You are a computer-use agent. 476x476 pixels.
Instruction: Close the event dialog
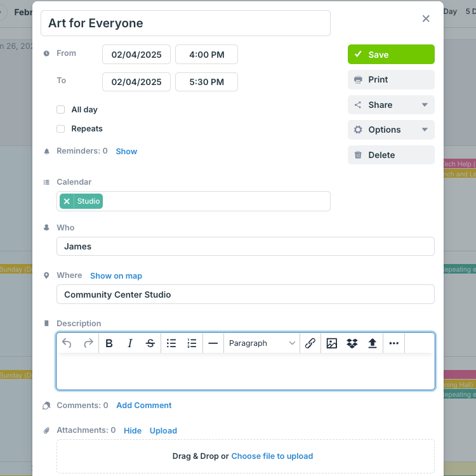426,18
